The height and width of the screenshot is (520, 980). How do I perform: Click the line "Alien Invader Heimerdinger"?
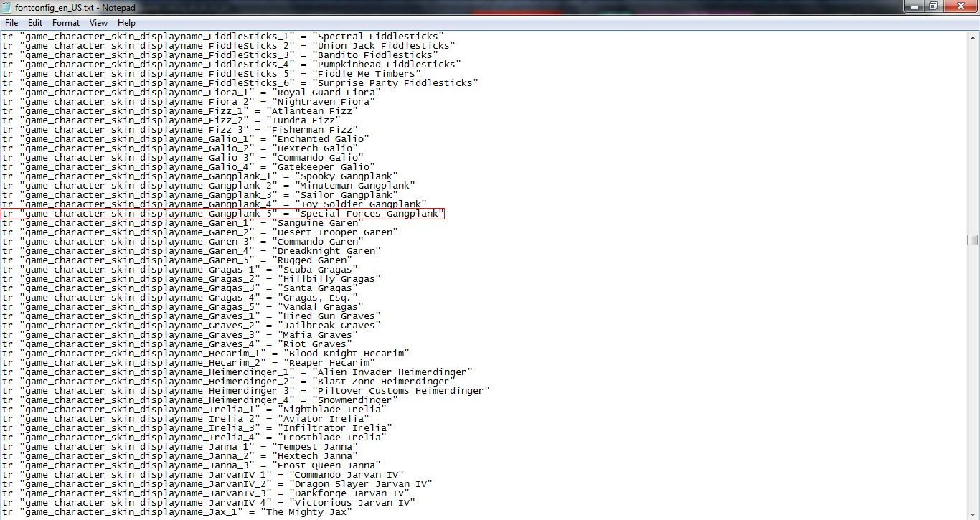(x=237, y=372)
